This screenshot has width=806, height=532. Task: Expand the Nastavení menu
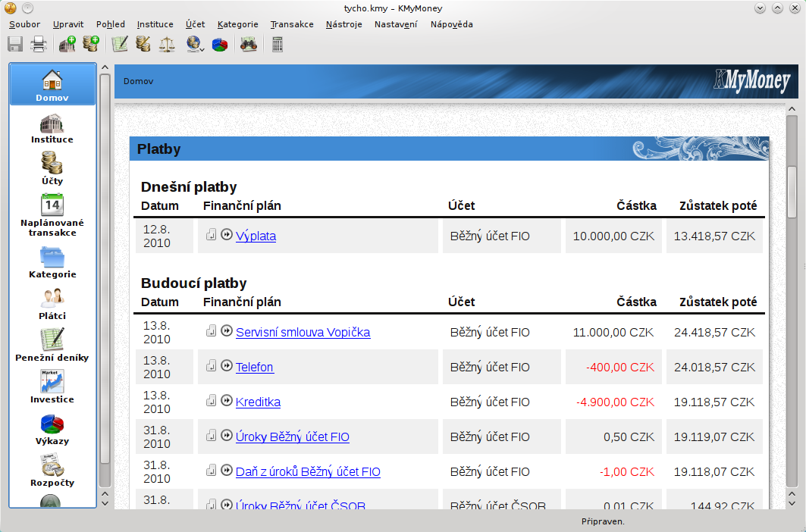[395, 24]
